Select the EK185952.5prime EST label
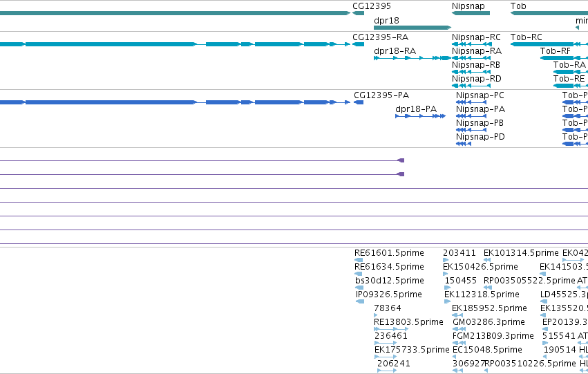The image size is (588, 374). point(489,308)
